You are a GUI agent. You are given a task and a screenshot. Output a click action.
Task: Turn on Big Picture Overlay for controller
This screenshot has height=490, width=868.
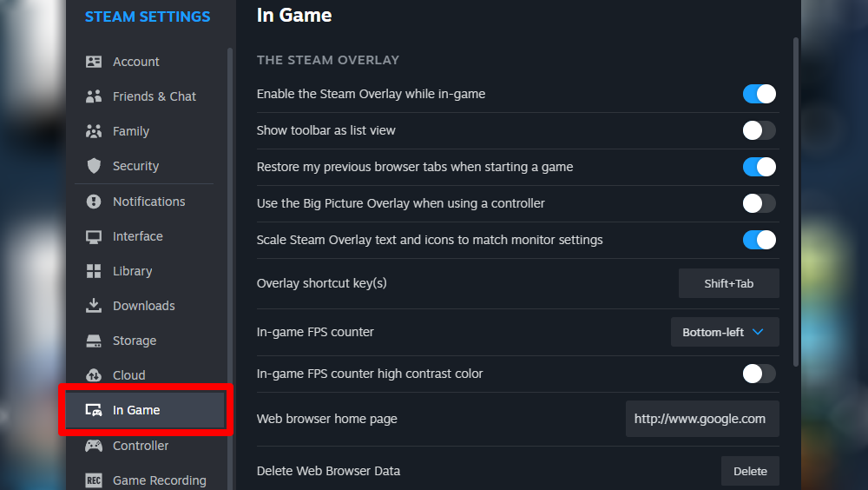[759, 203]
